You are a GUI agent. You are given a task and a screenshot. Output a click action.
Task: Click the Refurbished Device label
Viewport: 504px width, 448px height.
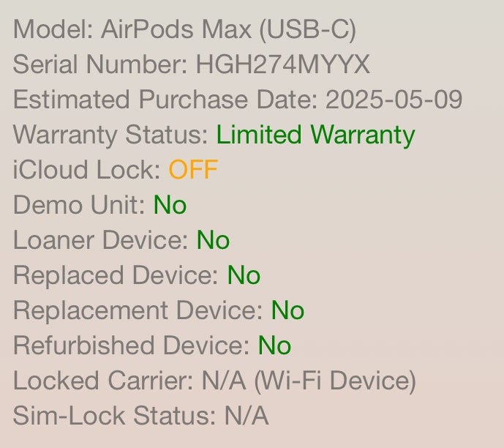pyautogui.click(x=132, y=346)
